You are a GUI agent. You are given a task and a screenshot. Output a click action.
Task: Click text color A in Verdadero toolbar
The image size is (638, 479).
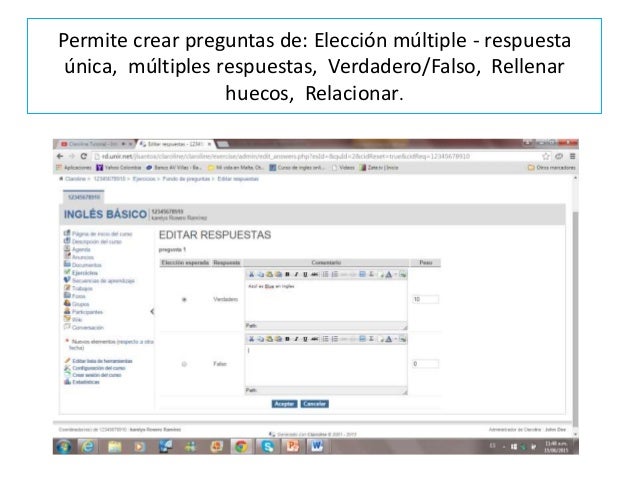pyautogui.click(x=389, y=275)
